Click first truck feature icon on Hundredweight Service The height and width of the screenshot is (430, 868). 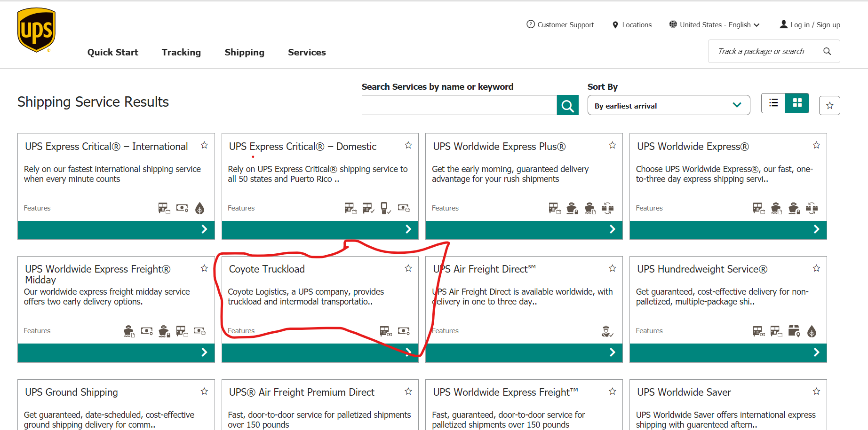click(x=759, y=331)
